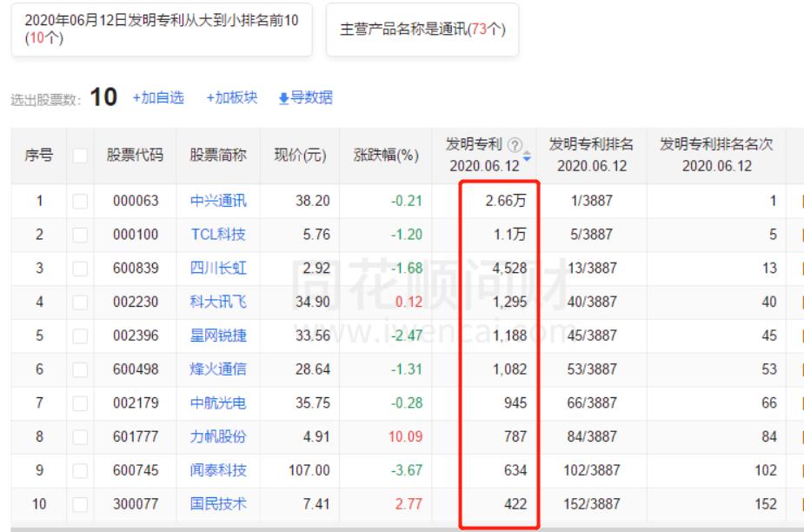This screenshot has height=532, width=804.
Task: Click the 导数据 download icon
Action: 283,98
